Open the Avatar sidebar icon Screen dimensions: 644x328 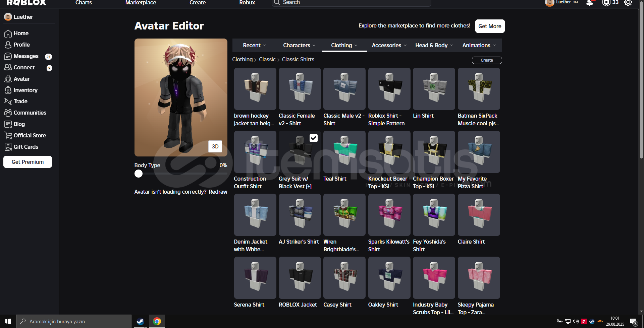pyautogui.click(x=8, y=79)
